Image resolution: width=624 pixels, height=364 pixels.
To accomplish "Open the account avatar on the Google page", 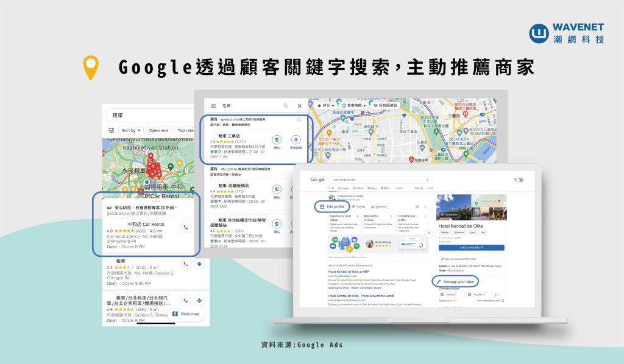I will [x=521, y=180].
